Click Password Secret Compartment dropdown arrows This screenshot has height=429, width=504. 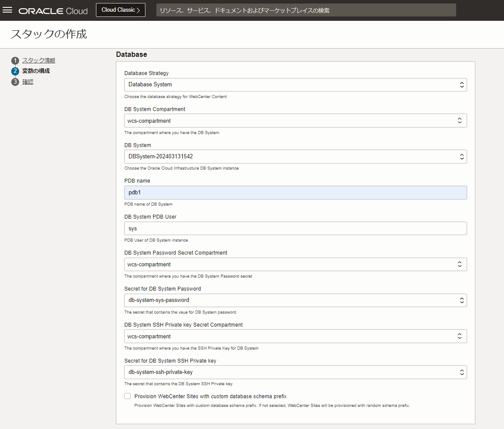(460, 264)
